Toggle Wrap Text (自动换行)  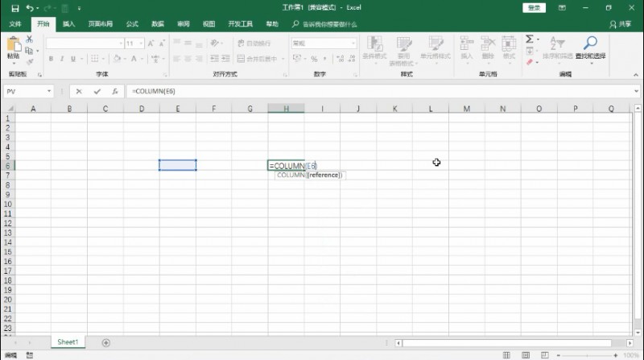pos(254,43)
